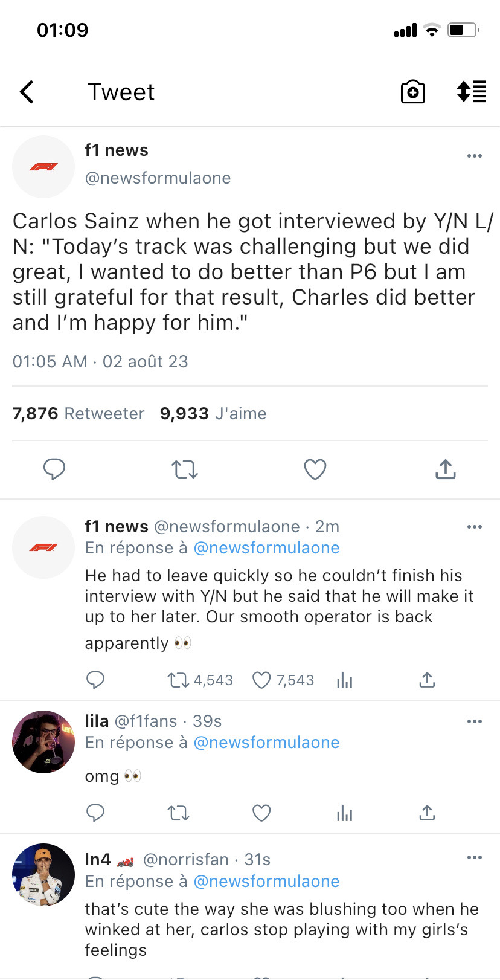The height and width of the screenshot is (980, 500).
Task: Reply to the main f1 news tweet
Action: (54, 469)
